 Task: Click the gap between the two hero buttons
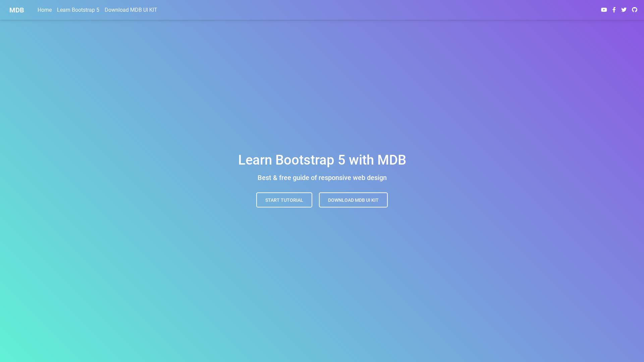pyautogui.click(x=316, y=200)
